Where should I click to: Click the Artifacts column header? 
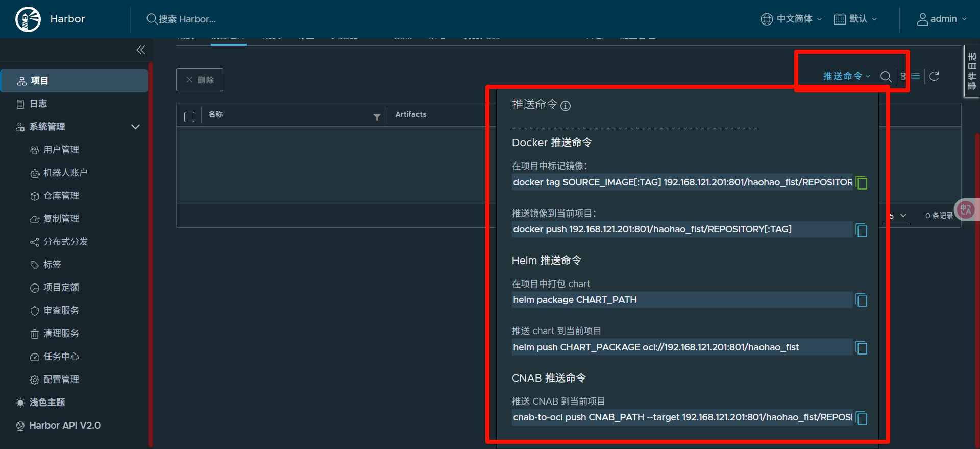coord(411,114)
